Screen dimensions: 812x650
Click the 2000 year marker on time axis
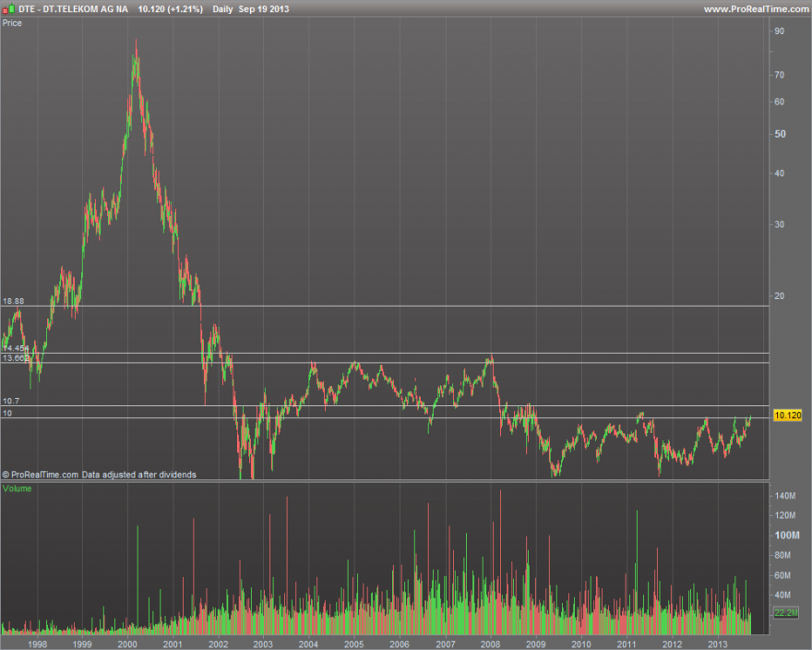pos(127,644)
